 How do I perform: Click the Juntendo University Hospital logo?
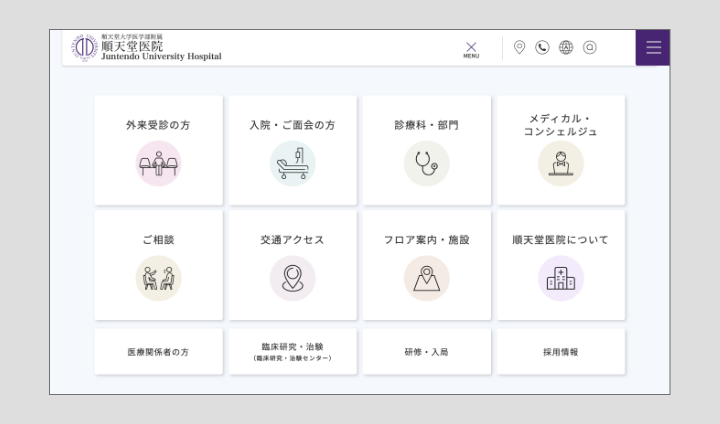pyautogui.click(x=146, y=48)
